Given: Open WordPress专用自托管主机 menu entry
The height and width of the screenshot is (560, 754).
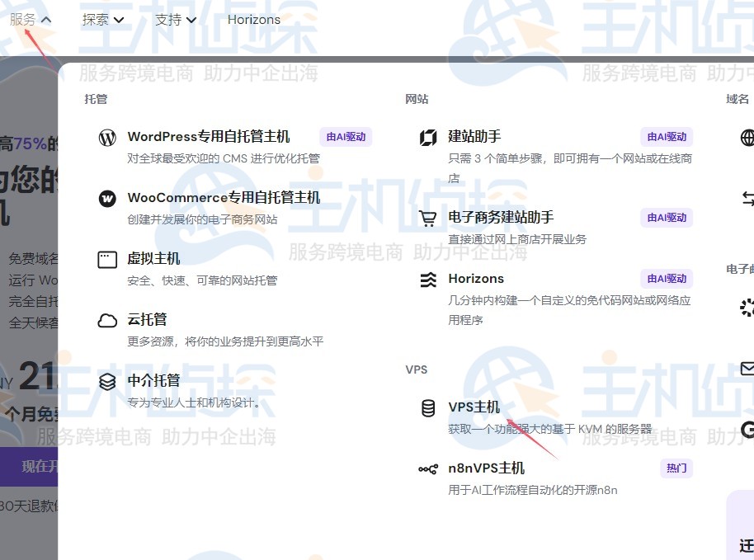Looking at the screenshot, I should coord(209,137).
